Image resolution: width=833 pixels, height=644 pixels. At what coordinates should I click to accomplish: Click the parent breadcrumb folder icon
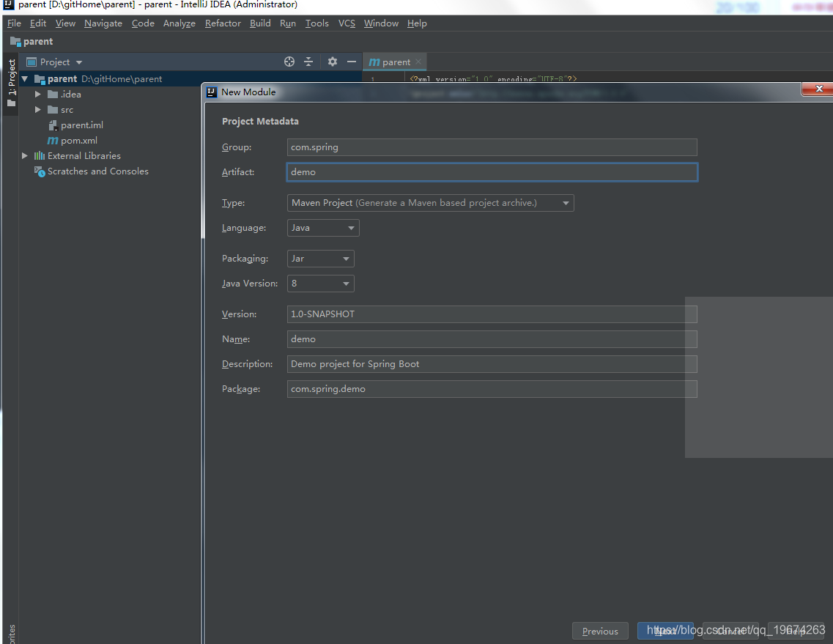point(15,41)
